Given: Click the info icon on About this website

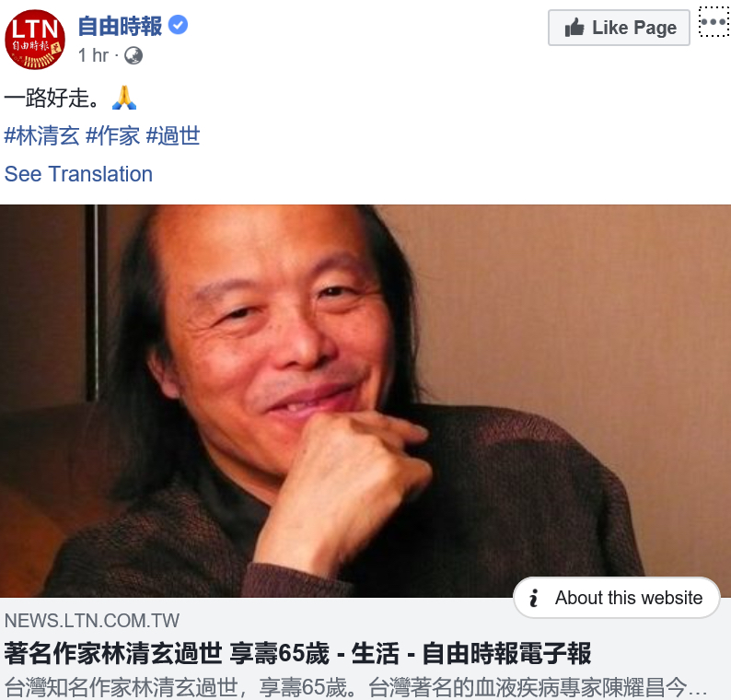Looking at the screenshot, I should [x=534, y=598].
